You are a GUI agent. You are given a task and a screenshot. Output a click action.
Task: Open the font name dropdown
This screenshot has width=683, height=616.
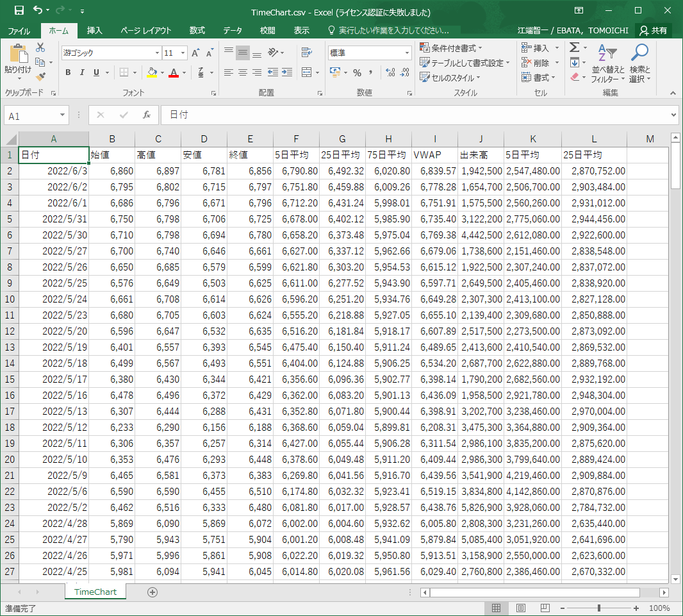click(157, 53)
